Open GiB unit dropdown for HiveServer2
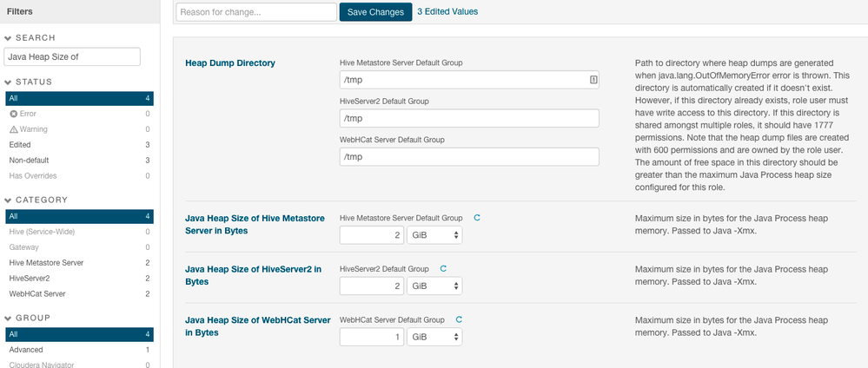The image size is (868, 368). pyautogui.click(x=434, y=286)
